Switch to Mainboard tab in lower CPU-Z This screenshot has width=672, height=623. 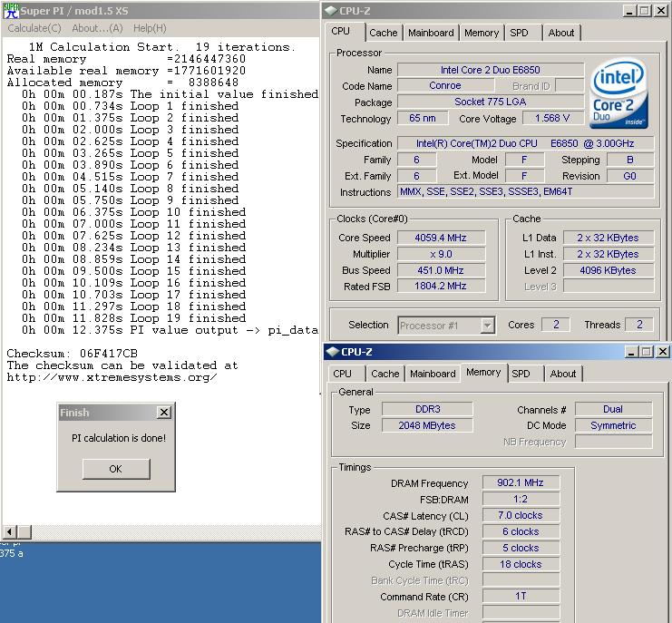click(433, 374)
